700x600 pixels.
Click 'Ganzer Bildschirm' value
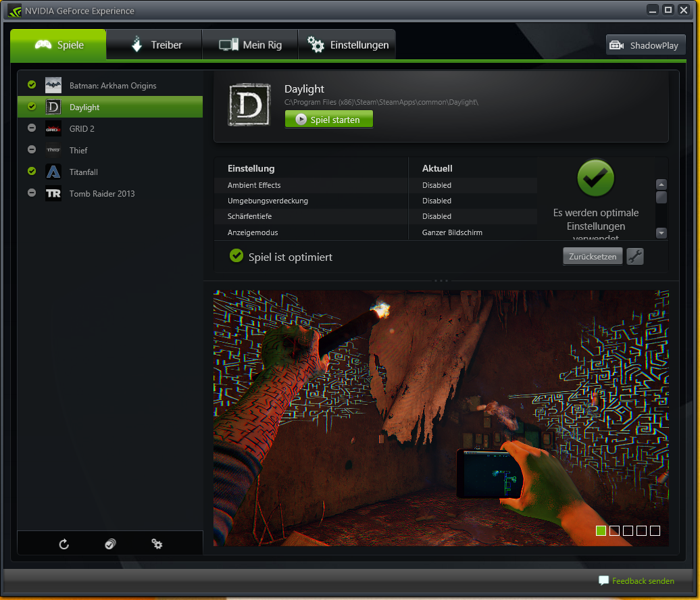pyautogui.click(x=452, y=232)
